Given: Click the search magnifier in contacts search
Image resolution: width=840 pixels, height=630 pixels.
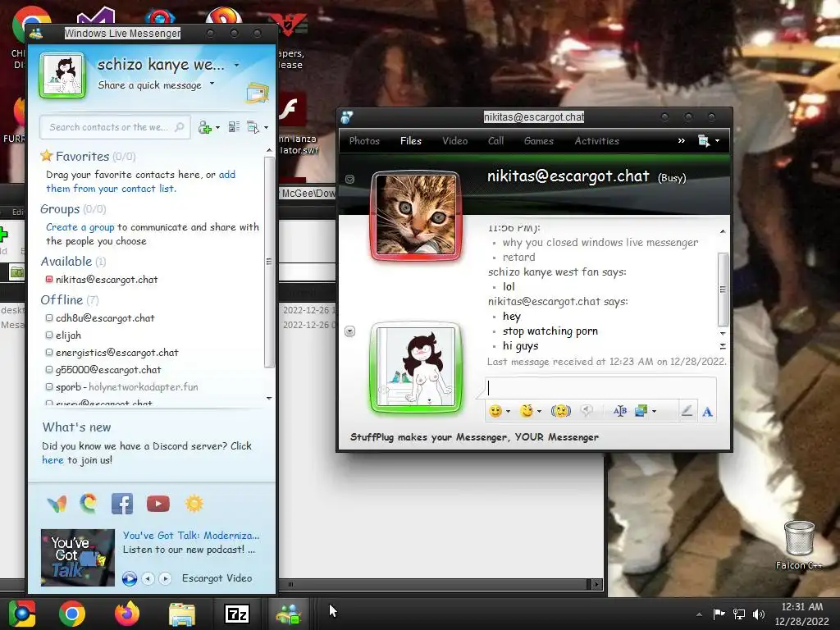Looking at the screenshot, I should click(180, 127).
